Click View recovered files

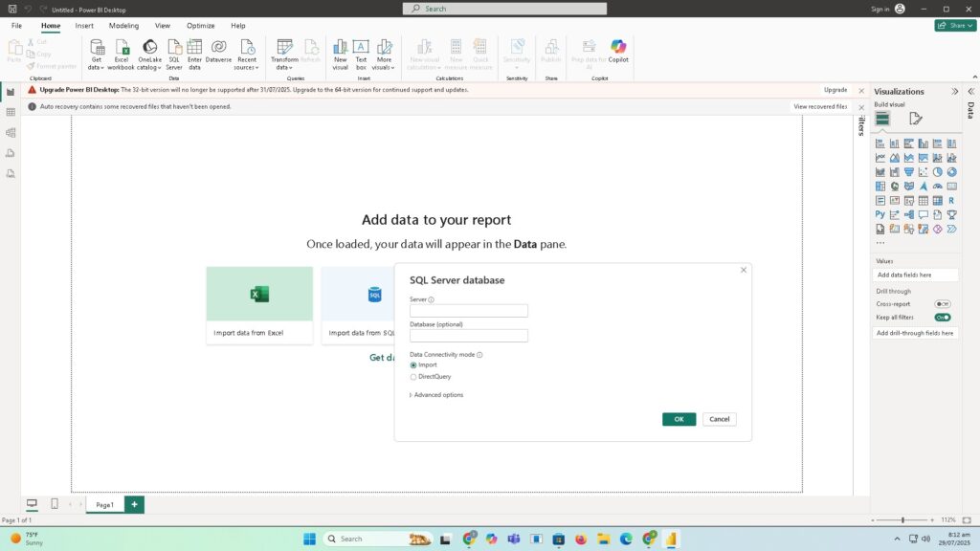click(820, 107)
